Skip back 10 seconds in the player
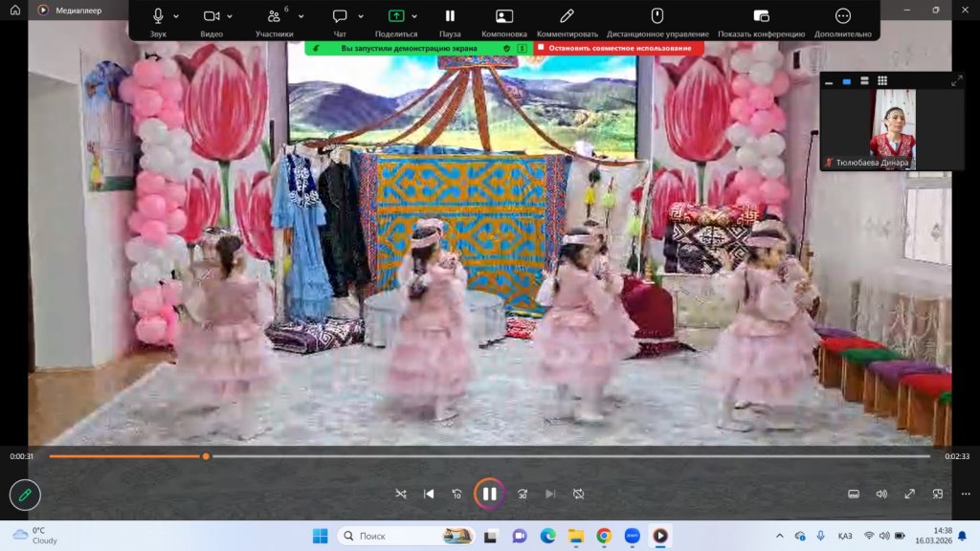The height and width of the screenshot is (551, 980). (x=457, y=494)
